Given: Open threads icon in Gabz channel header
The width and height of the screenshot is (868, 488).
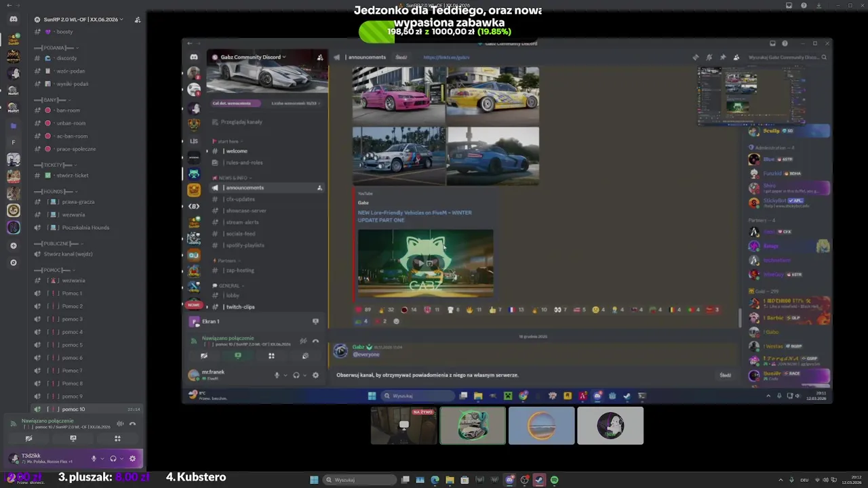Looking at the screenshot, I should [696, 58].
